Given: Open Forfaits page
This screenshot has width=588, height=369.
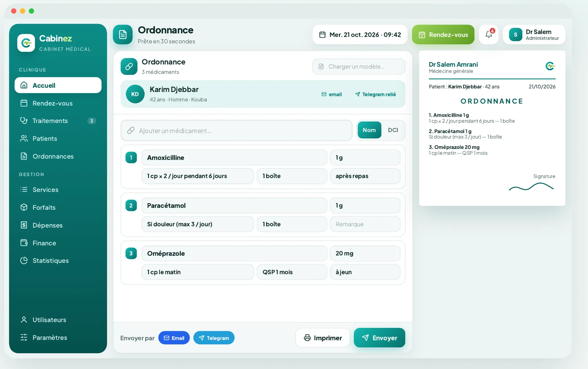Looking at the screenshot, I should tap(58, 207).
